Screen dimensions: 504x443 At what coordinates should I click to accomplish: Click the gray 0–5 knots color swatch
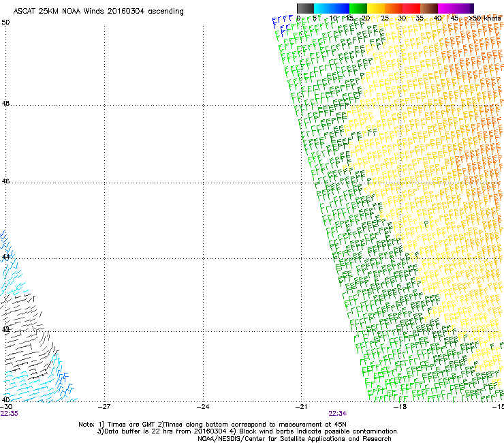tap(305, 8)
